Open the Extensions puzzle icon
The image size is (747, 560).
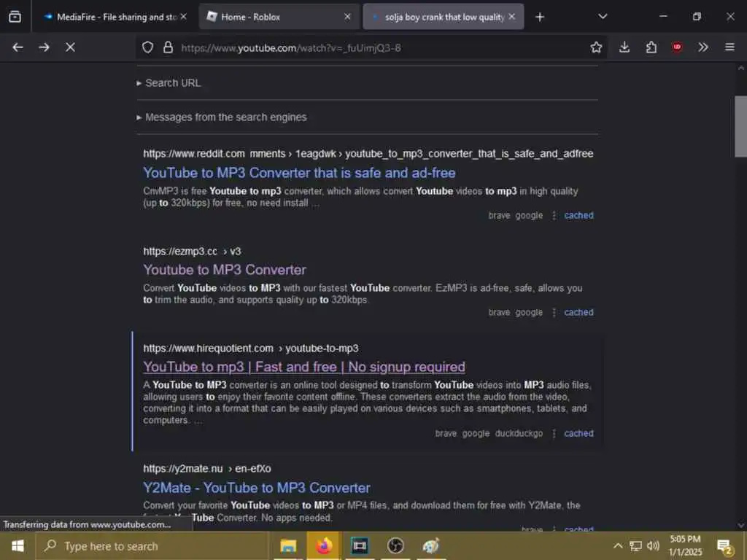point(651,47)
